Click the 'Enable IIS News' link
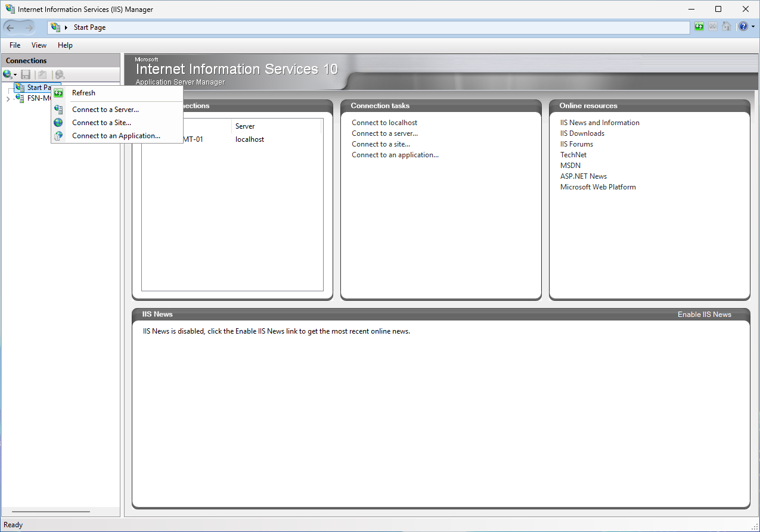This screenshot has height=532, width=760. 705,315
